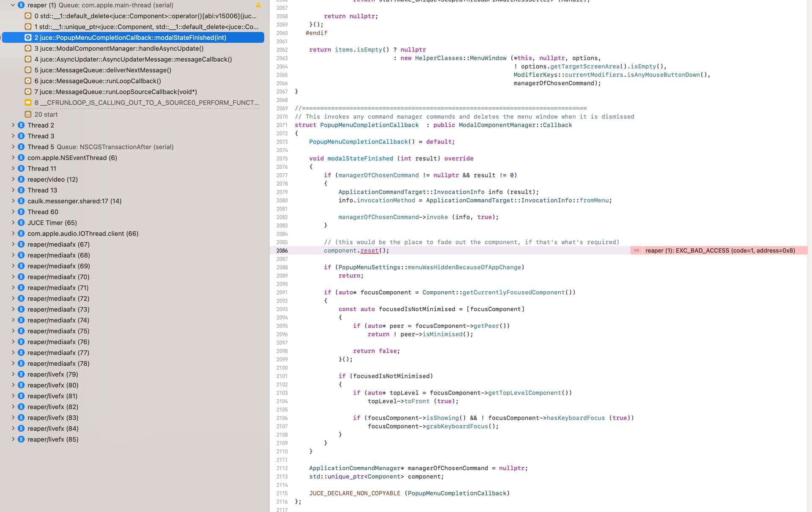The image size is (812, 512).
Task: Click thread icon of reaper/mediaafx (78)
Action: click(x=21, y=364)
